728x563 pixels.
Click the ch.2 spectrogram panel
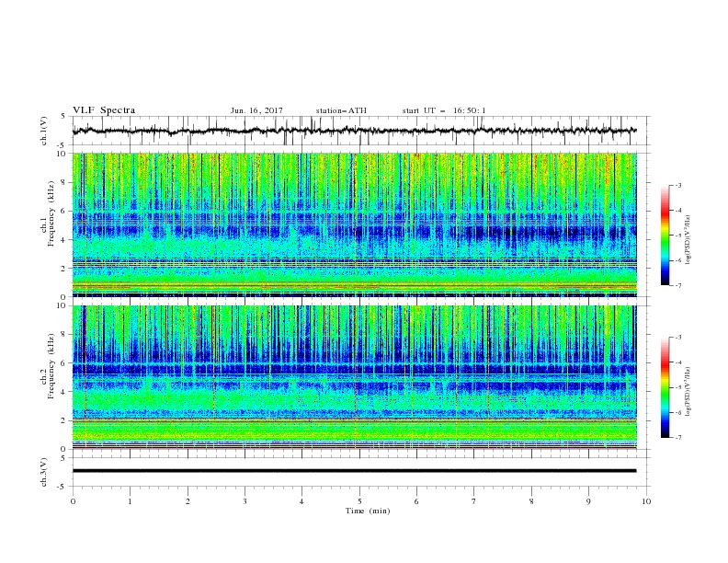coord(355,377)
